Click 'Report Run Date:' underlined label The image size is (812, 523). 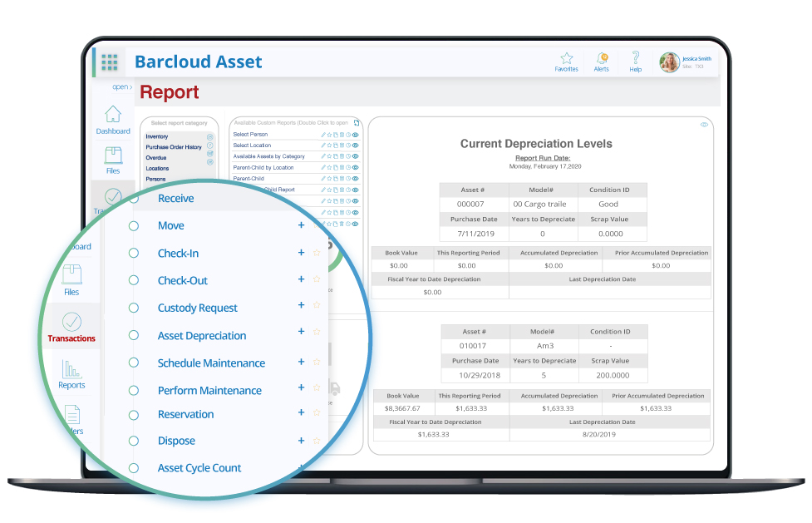(543, 158)
